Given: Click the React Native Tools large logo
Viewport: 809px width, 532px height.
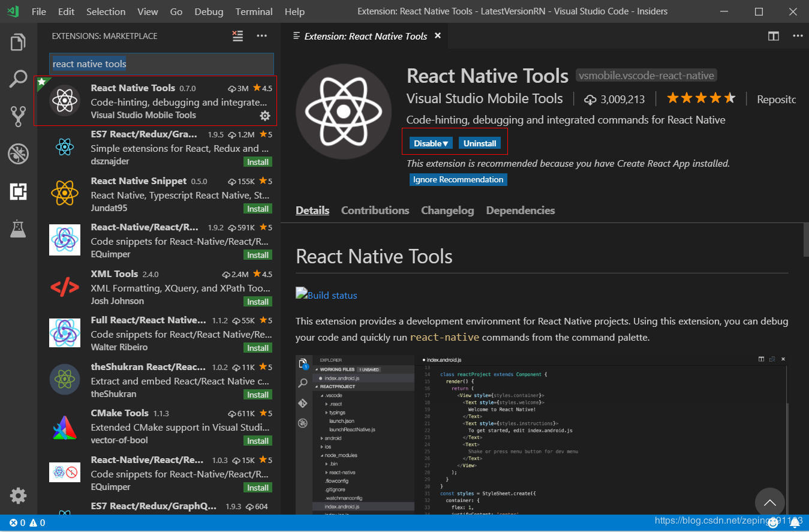Looking at the screenshot, I should (x=344, y=112).
